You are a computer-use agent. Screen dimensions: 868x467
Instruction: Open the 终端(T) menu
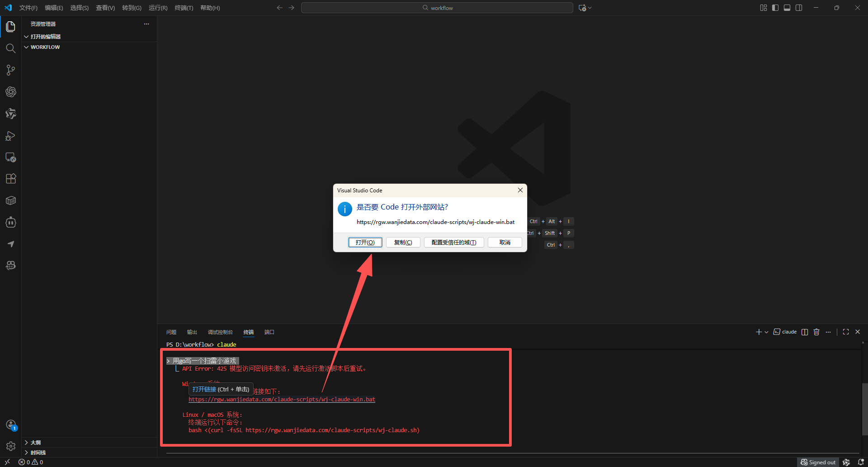[184, 8]
